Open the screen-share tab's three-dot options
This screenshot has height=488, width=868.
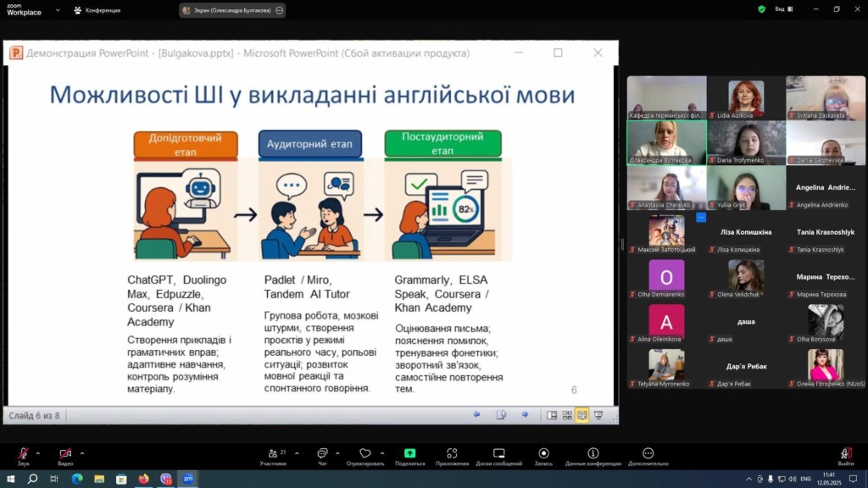click(280, 10)
